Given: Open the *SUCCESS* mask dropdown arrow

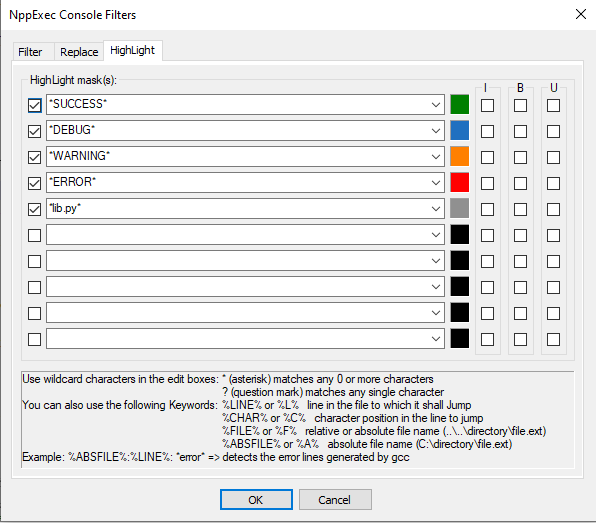Looking at the screenshot, I should pos(436,105).
